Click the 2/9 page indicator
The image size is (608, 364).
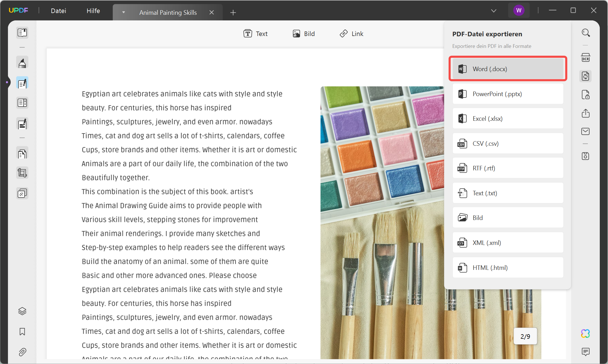(x=525, y=337)
